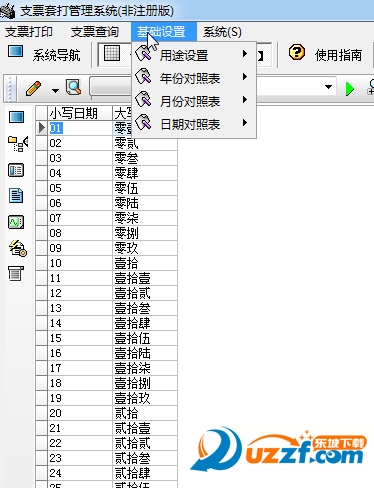Click the grid table icon in toolbar
This screenshot has height=488, width=374.
[112, 54]
